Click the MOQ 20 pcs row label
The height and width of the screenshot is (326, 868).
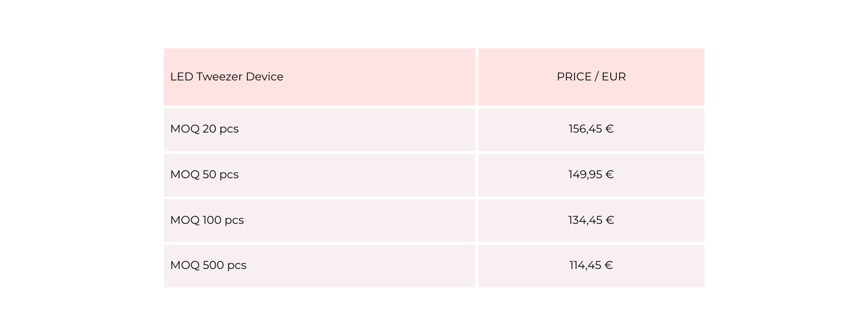coord(205,129)
